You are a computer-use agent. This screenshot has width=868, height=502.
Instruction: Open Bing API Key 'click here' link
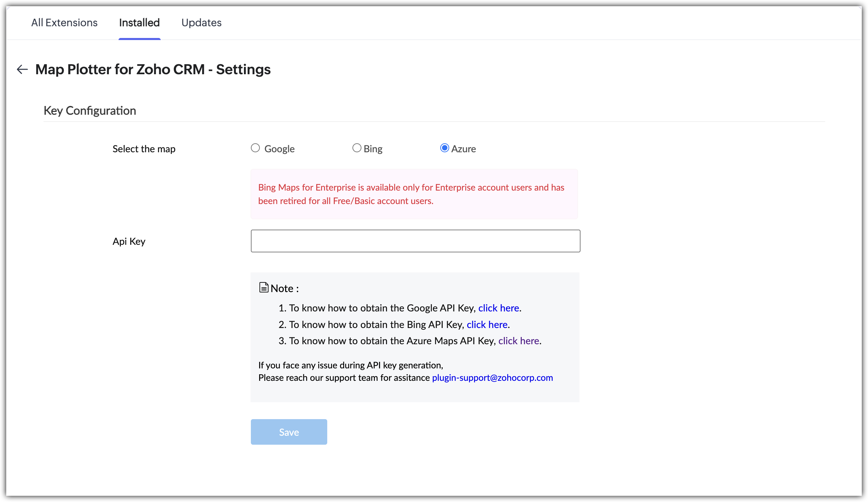pos(487,325)
